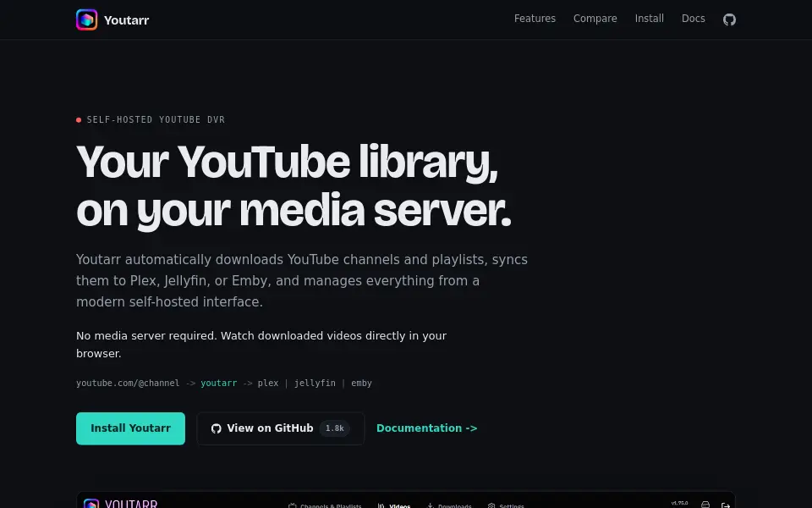812x508 pixels.
Task: Click the Install Youtarr button
Action: coord(130,428)
